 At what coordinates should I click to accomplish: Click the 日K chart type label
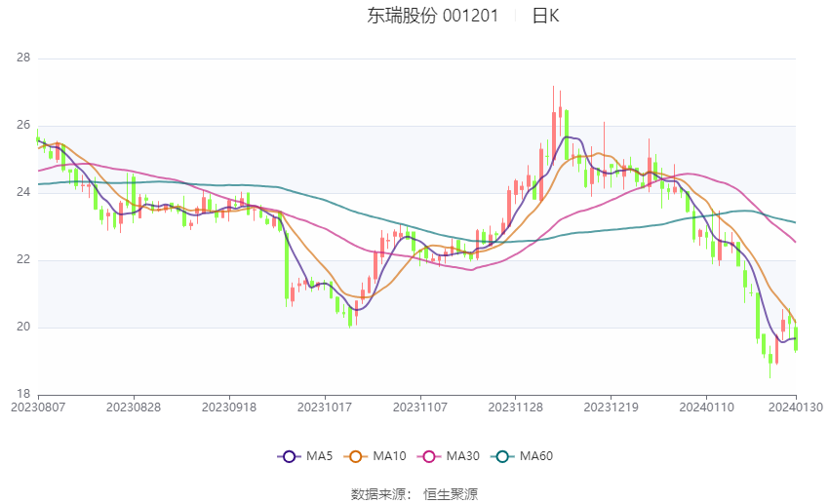pos(545,16)
